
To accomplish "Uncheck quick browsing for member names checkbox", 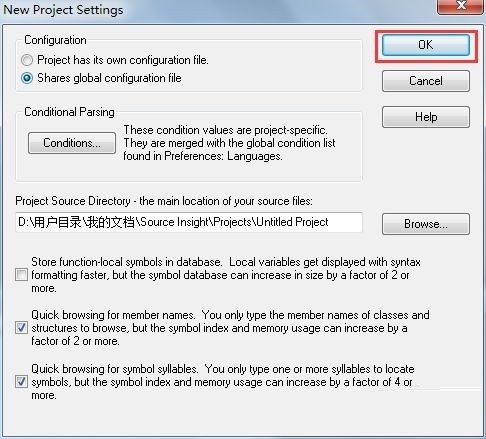I will tap(21, 328).
